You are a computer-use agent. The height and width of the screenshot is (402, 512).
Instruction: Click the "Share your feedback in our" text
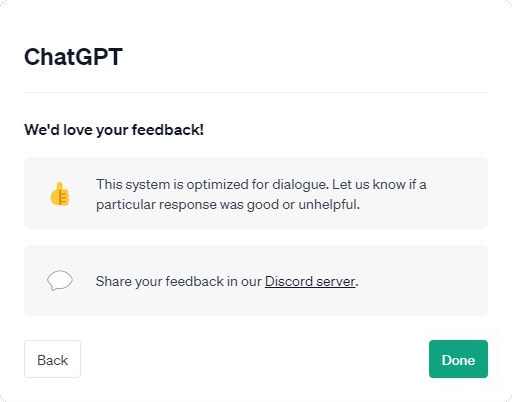[179, 281]
